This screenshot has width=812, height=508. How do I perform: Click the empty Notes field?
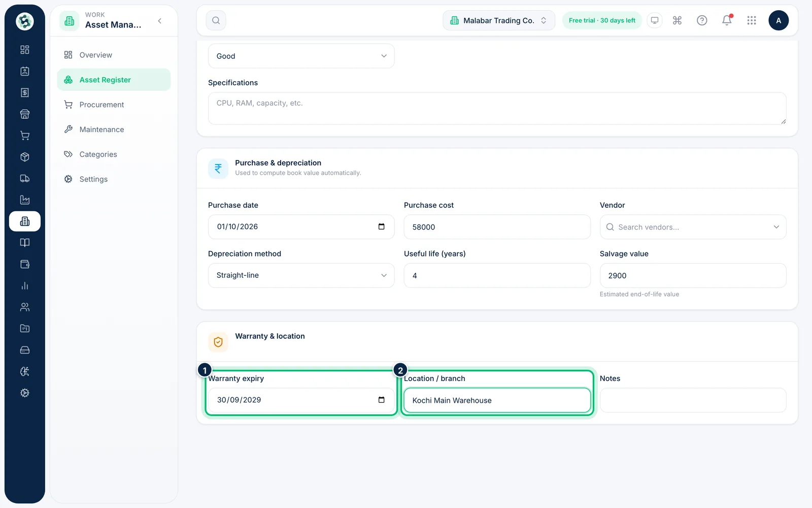[x=693, y=400]
